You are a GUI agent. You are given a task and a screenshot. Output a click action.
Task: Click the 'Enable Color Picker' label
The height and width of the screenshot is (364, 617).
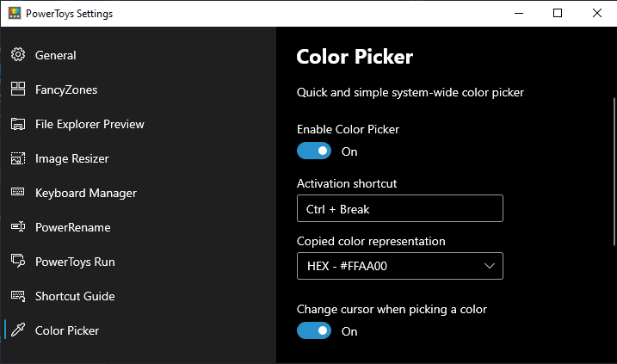[x=348, y=129]
